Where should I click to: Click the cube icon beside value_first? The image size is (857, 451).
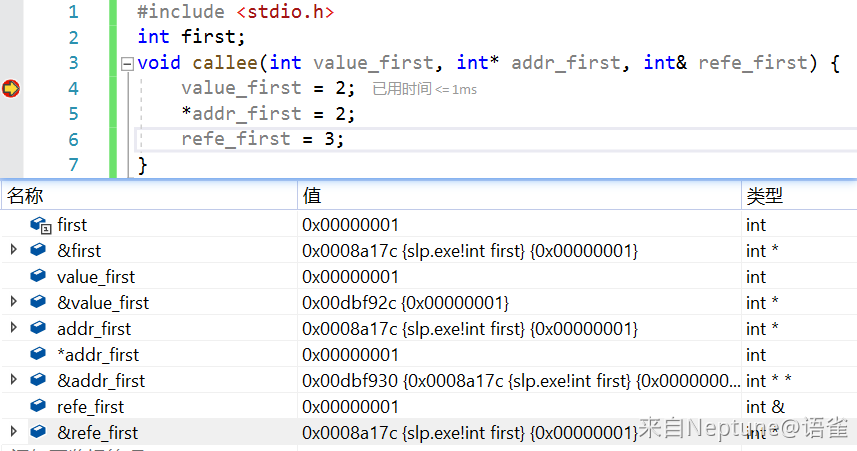pyautogui.click(x=38, y=276)
